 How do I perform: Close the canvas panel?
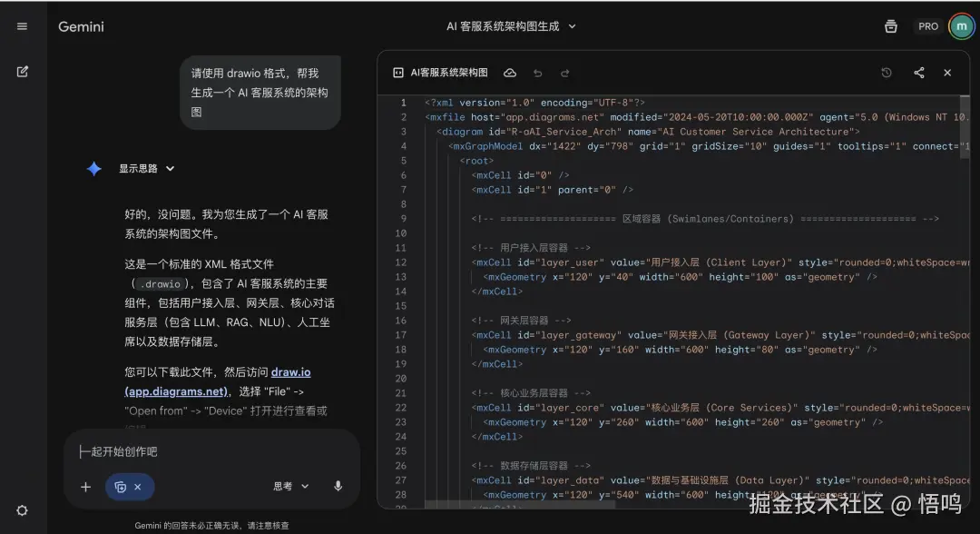[x=947, y=73]
